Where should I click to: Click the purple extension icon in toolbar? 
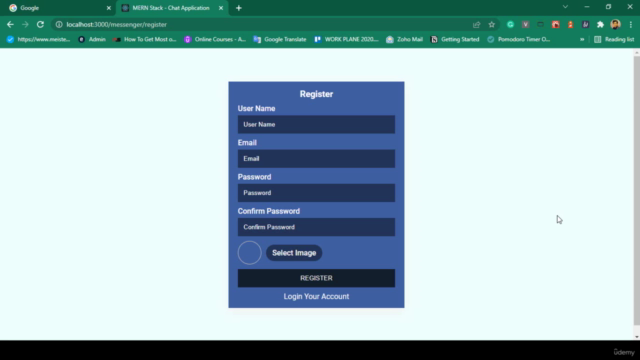coord(585,24)
